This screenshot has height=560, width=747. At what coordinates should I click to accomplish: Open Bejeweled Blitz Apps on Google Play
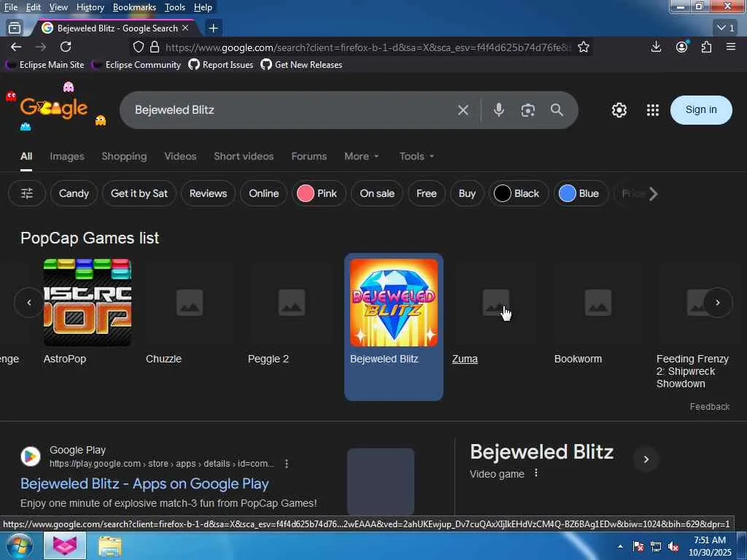pyautogui.click(x=144, y=484)
